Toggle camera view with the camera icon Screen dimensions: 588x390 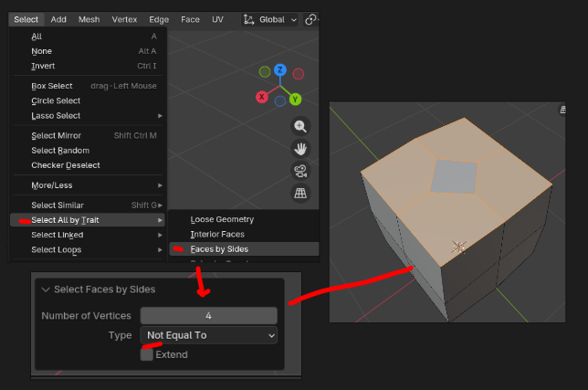pyautogui.click(x=300, y=171)
